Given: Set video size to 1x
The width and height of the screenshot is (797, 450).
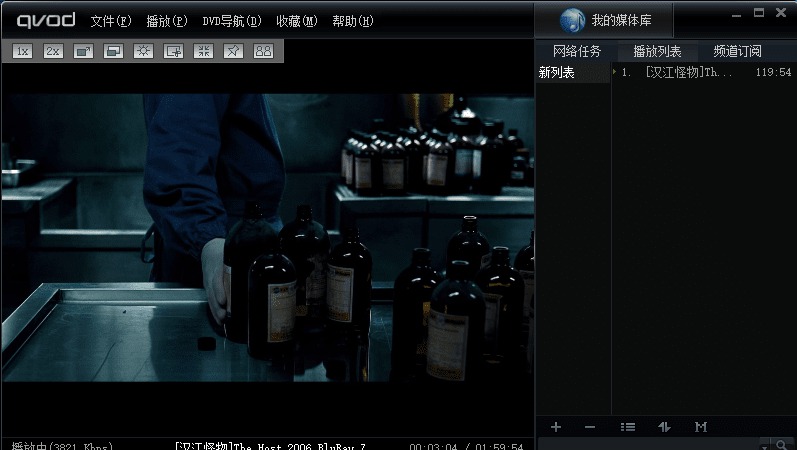Looking at the screenshot, I should [23, 51].
